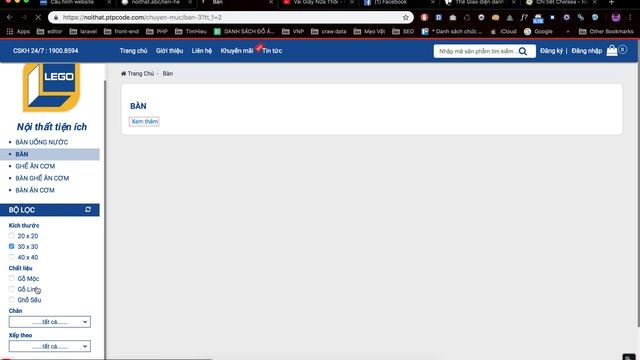Viewport: 640px width, 360px height.
Task: Open the Giới thiệu nav item
Action: [169, 51]
